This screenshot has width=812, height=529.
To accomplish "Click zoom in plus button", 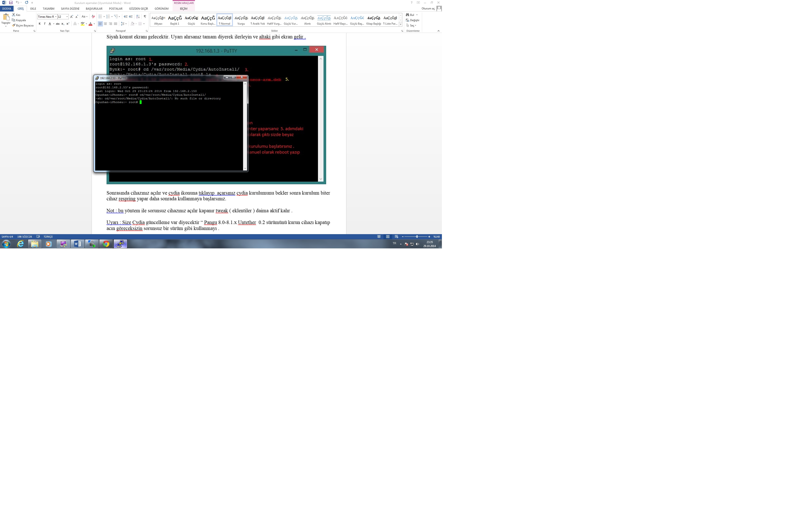I will point(429,236).
